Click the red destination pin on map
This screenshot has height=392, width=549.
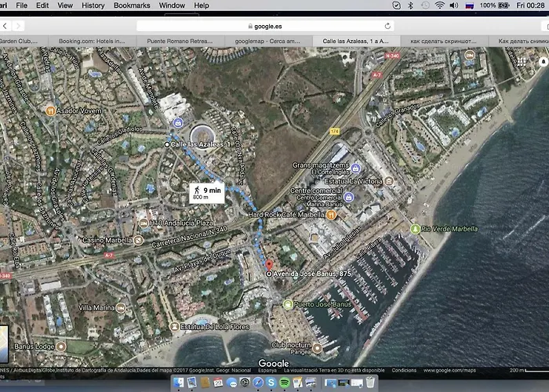tap(268, 266)
